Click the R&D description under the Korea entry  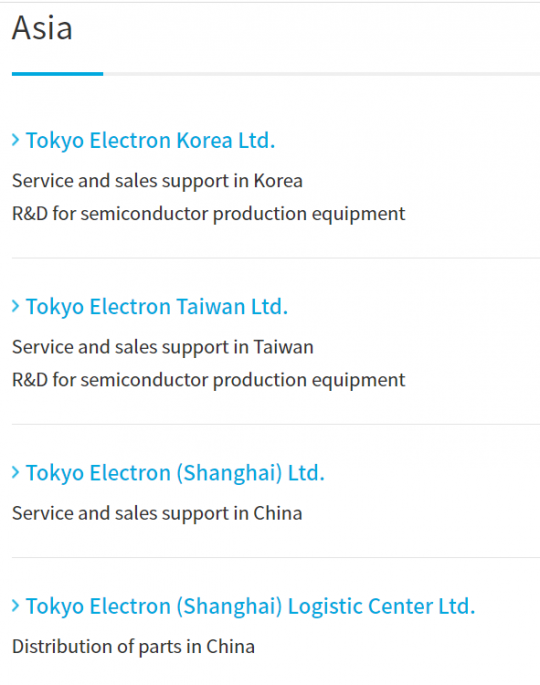click(x=208, y=214)
